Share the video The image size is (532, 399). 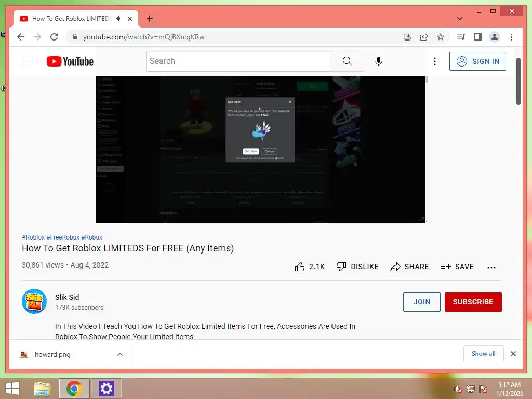pos(409,267)
